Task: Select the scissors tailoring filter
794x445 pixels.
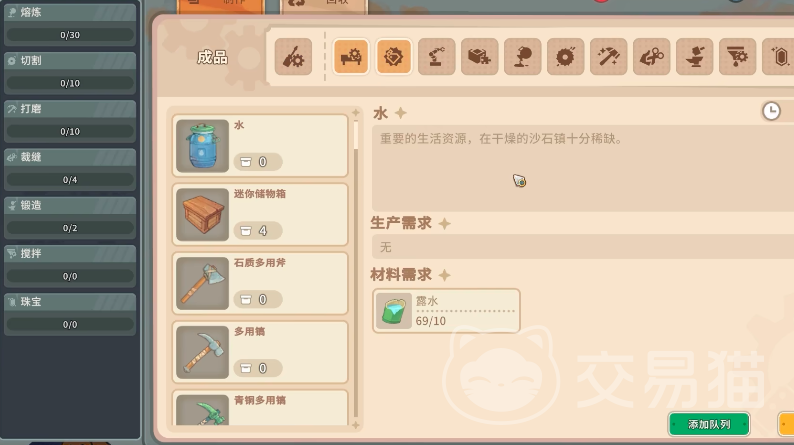Action: click(652, 57)
